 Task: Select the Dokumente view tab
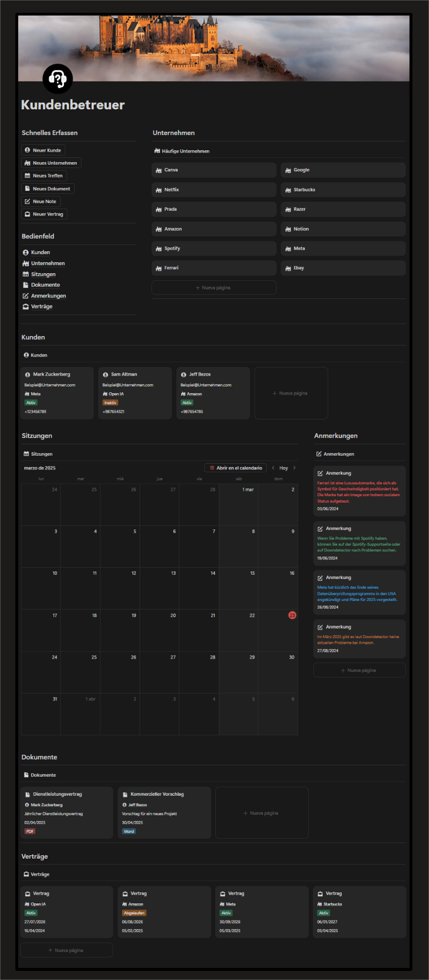coord(40,775)
